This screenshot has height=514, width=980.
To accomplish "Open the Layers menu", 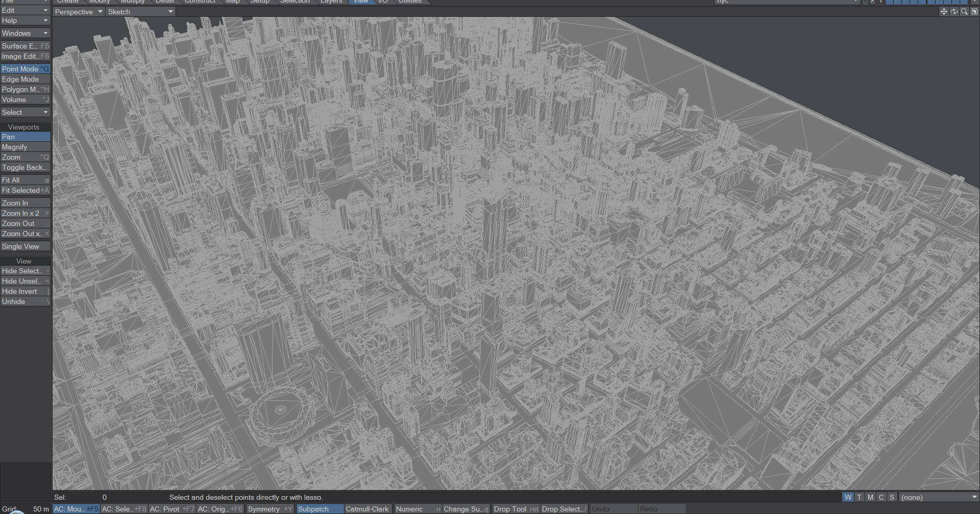I will coord(331,2).
